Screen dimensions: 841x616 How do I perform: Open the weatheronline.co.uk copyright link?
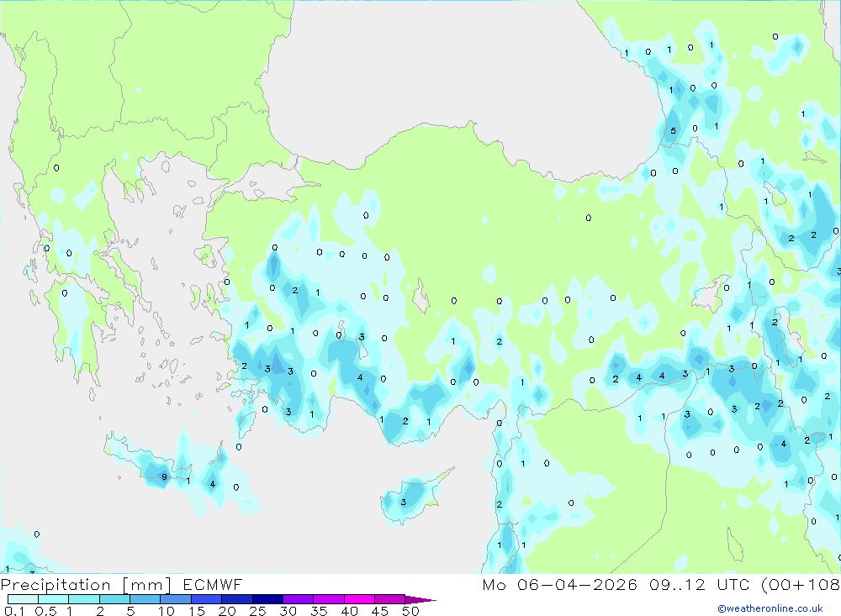770,608
